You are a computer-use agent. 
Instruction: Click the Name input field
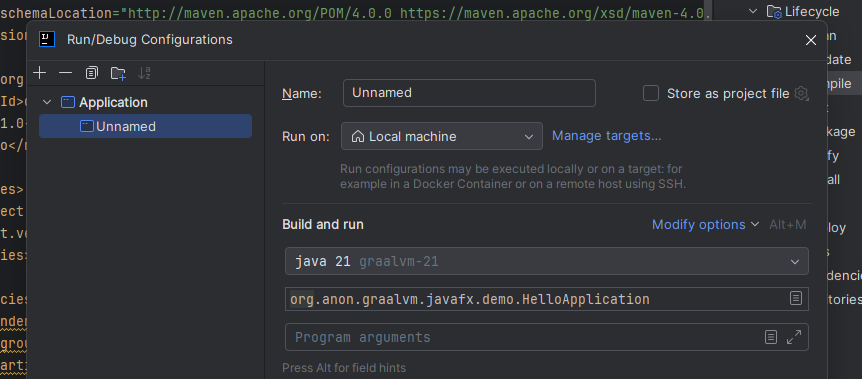(469, 93)
